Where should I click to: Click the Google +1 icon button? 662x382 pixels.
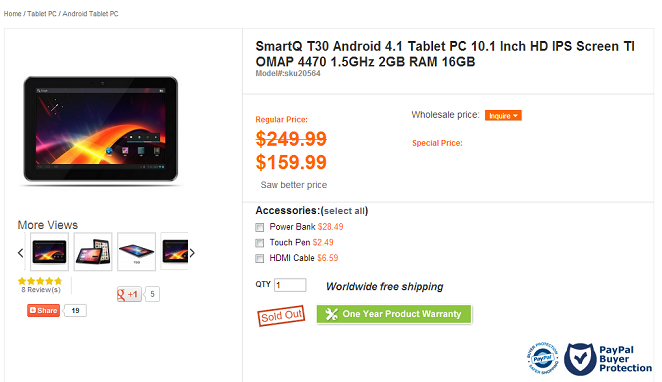[129, 294]
